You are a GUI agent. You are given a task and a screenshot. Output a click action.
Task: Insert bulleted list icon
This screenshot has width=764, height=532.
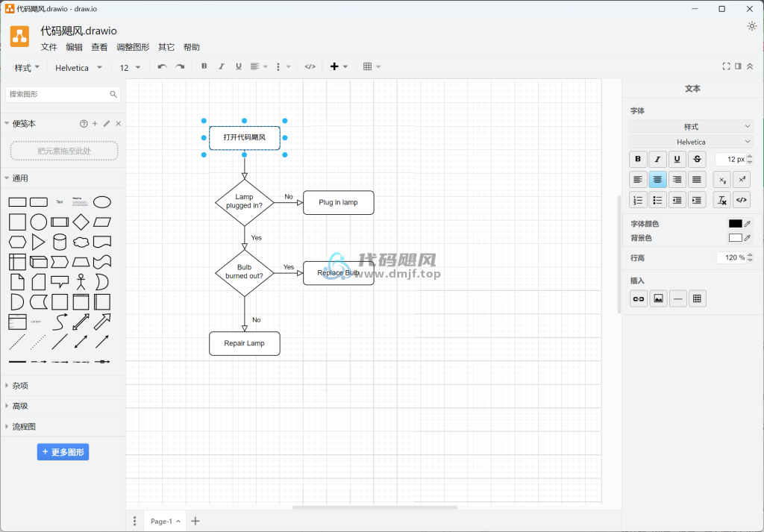657,200
